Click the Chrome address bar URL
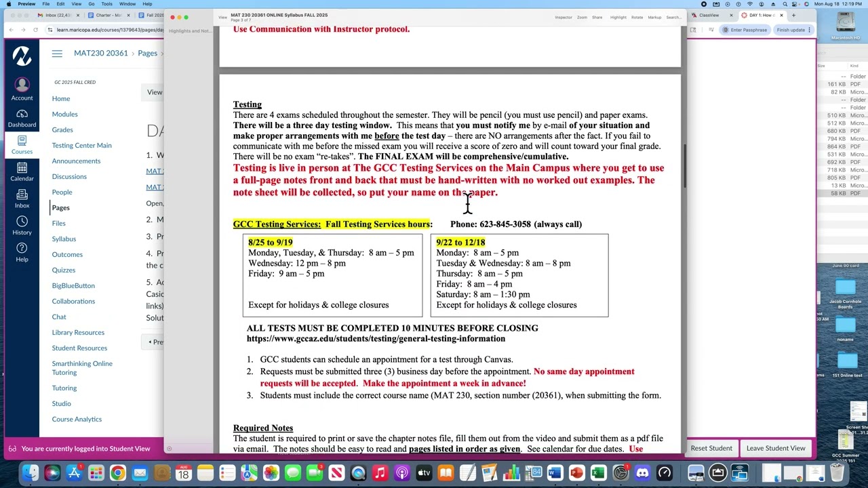This screenshot has width=868, height=488. point(110,30)
